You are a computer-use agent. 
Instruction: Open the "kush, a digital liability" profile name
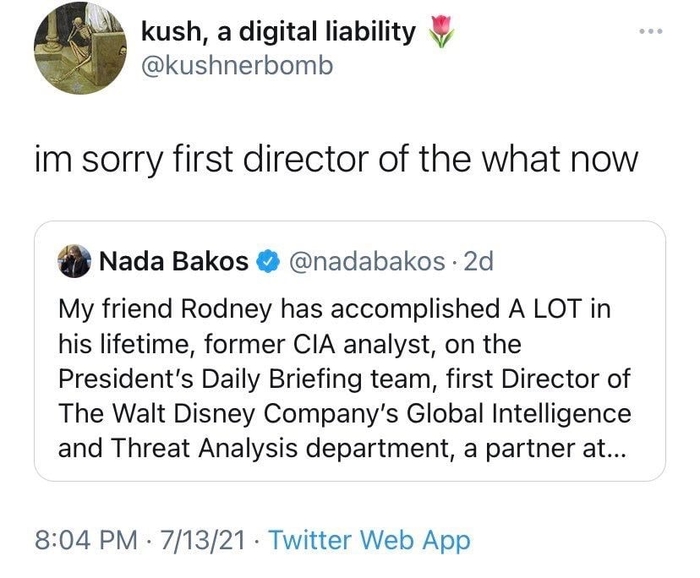(278, 32)
